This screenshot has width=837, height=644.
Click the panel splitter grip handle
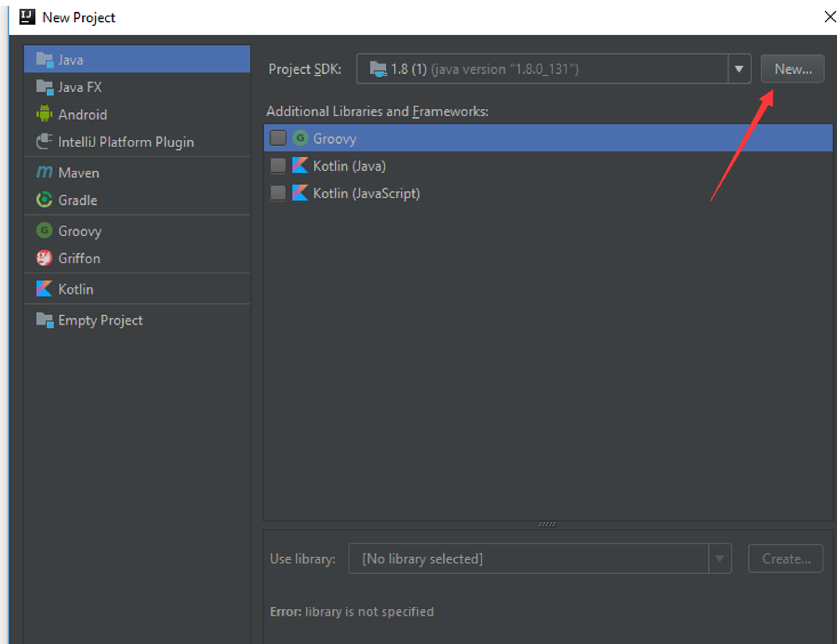pyautogui.click(x=547, y=524)
